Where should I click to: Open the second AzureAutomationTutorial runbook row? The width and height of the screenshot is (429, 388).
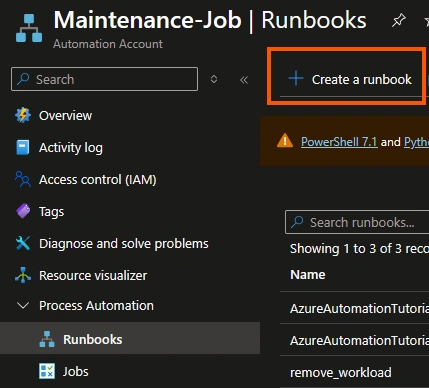click(359, 340)
